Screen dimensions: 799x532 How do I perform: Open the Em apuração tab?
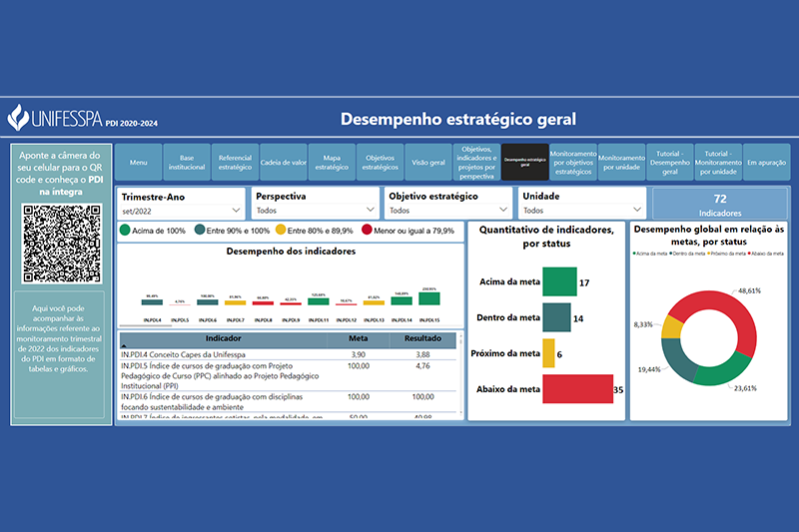(766, 163)
